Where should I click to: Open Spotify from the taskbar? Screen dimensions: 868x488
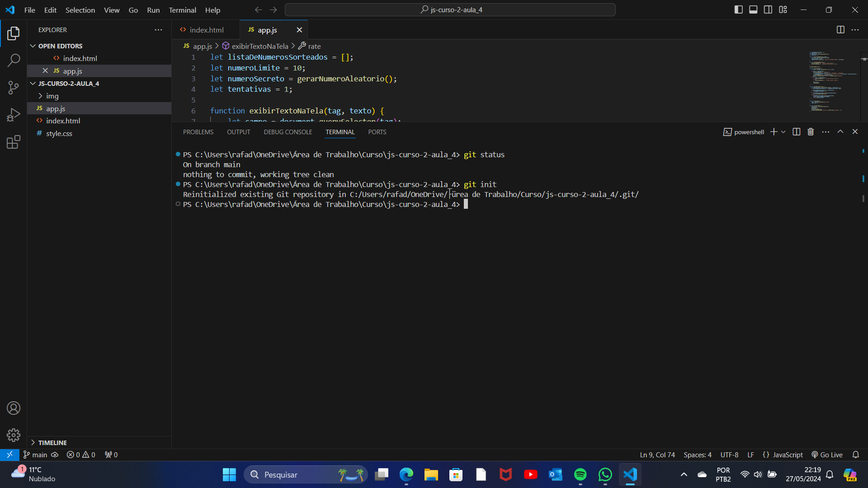click(x=580, y=474)
